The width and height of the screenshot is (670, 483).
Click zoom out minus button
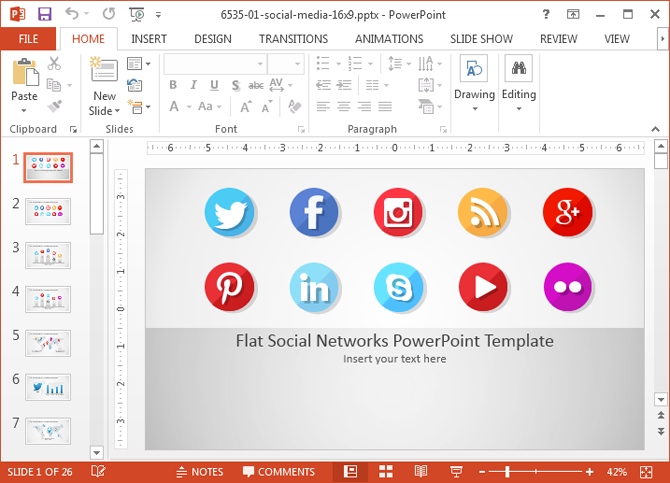pyautogui.click(x=482, y=472)
